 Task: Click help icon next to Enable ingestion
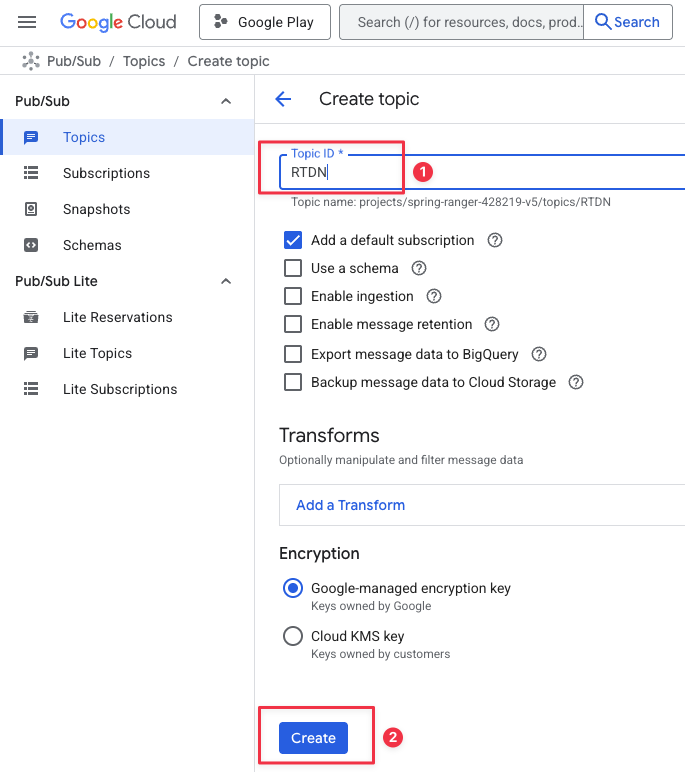tap(434, 296)
